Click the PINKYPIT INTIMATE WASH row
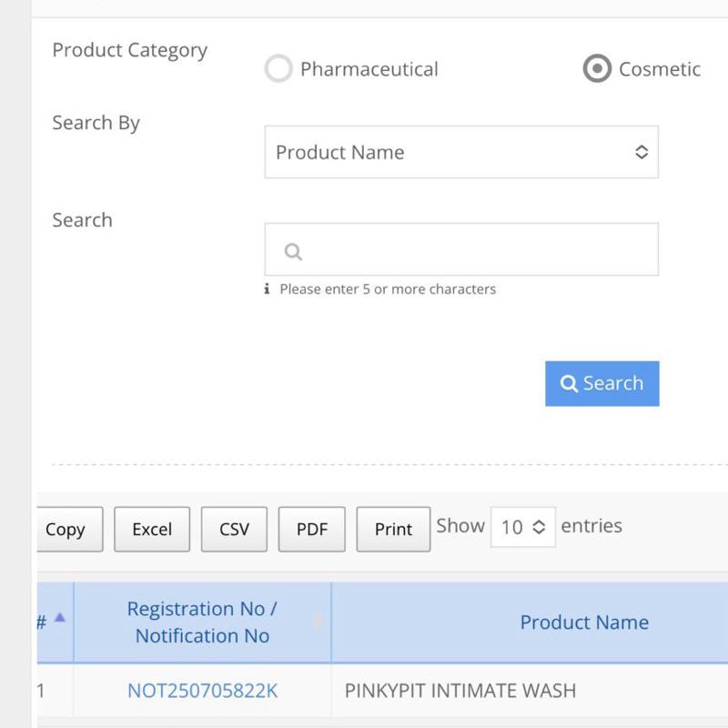 (460, 691)
